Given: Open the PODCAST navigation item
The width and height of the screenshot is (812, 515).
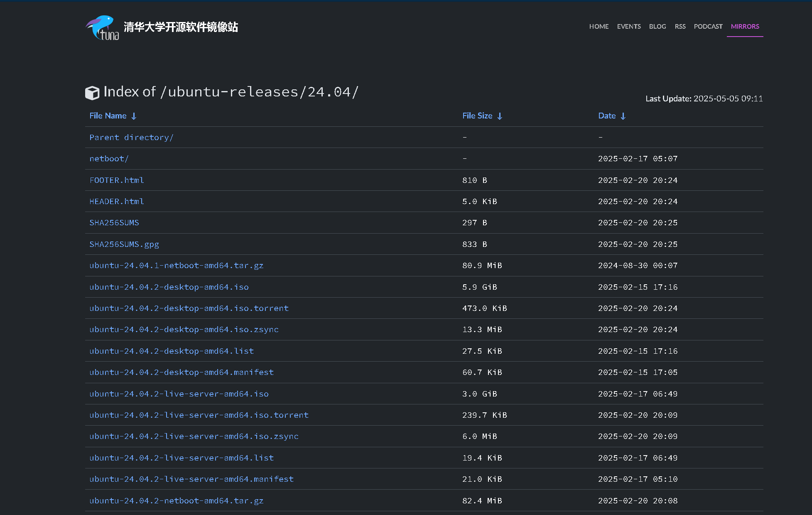Looking at the screenshot, I should coord(708,27).
